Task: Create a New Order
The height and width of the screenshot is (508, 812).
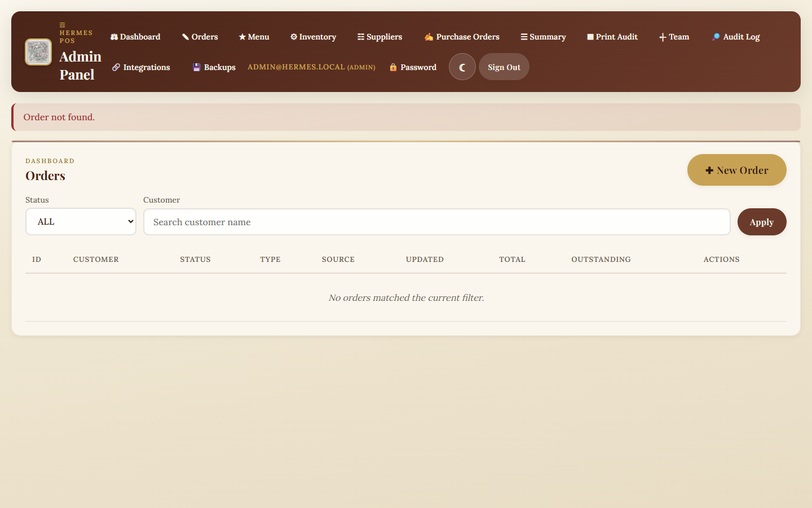Action: click(x=736, y=169)
